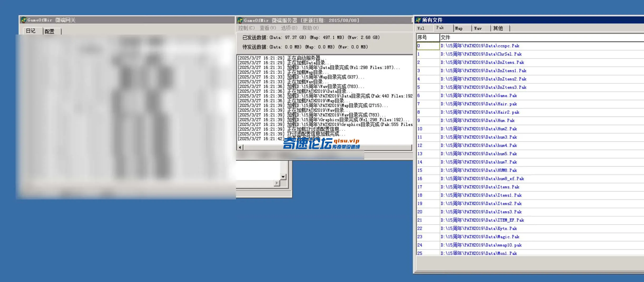This screenshot has height=282, width=644.
Task: Click the scroll-down arrow behind server window
Action: click(283, 177)
